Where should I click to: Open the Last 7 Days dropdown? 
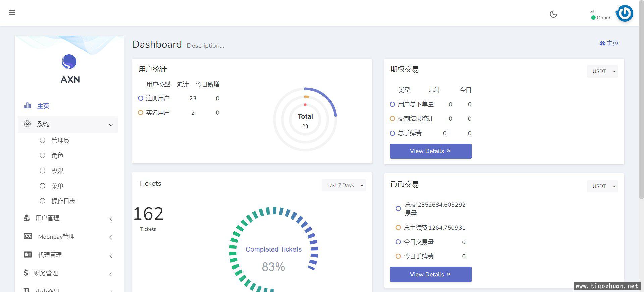click(343, 185)
